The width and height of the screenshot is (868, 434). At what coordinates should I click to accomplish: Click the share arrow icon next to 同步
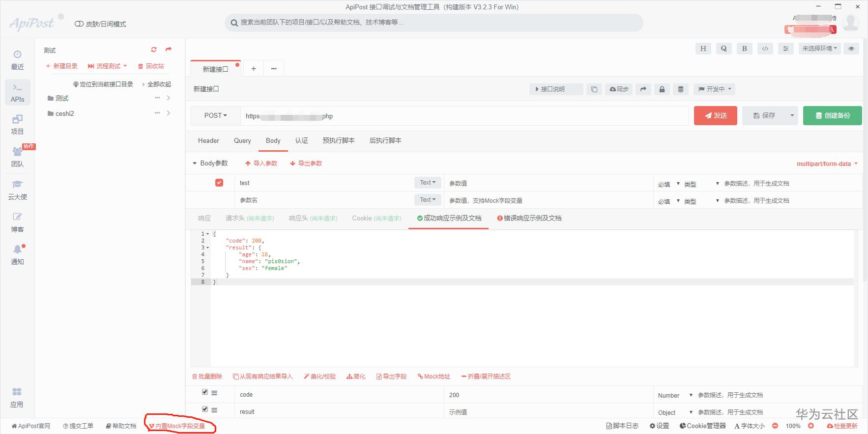tap(643, 89)
